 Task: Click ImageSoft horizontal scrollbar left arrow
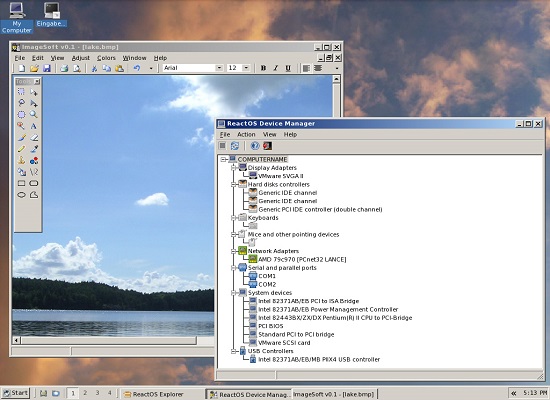[16, 340]
